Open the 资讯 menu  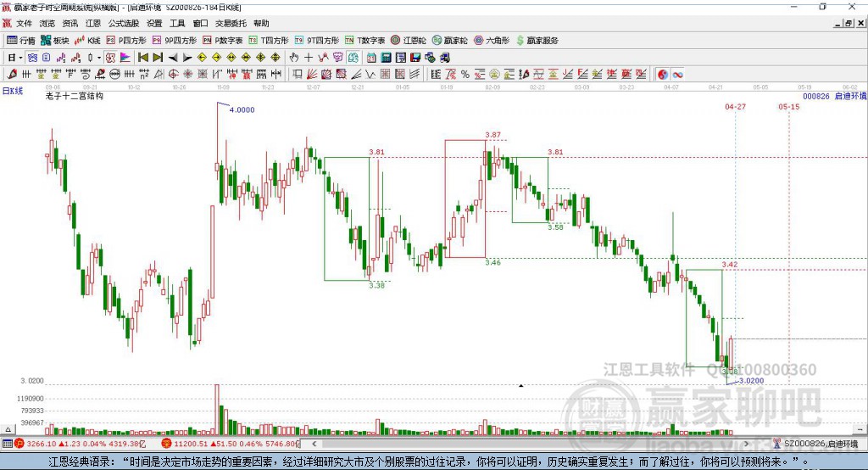[70, 23]
